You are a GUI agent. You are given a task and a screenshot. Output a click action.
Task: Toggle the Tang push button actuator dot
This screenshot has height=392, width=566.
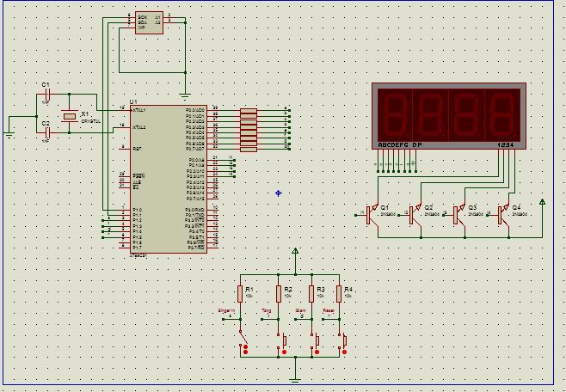point(285,352)
